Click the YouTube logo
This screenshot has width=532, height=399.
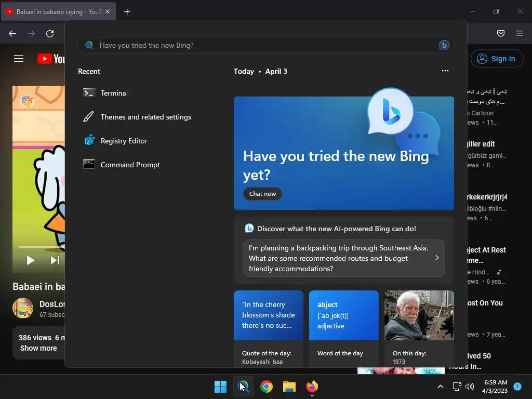[51, 59]
